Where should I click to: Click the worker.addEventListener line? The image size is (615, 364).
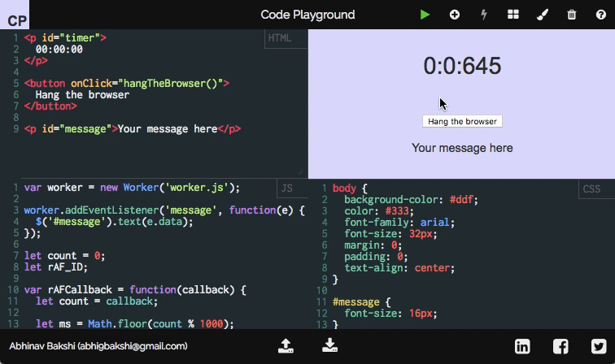pyautogui.click(x=164, y=210)
